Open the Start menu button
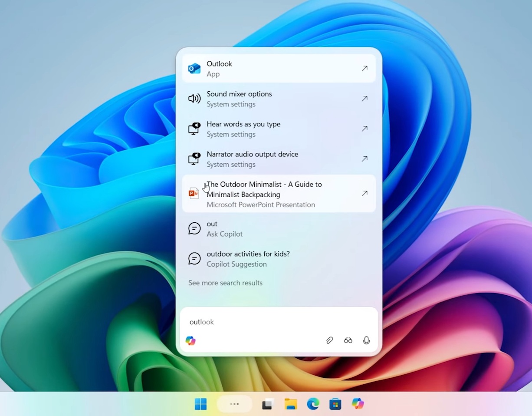The width and height of the screenshot is (532, 416). 200,404
